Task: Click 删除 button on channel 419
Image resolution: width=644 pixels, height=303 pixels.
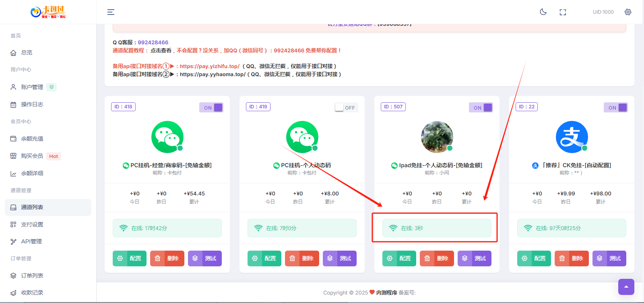Action: point(302,258)
